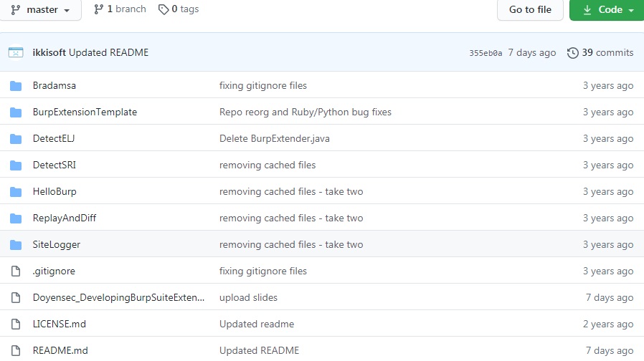Click the 7 days ago timestamp in header
Screen dimensions: 644x361
coord(532,52)
